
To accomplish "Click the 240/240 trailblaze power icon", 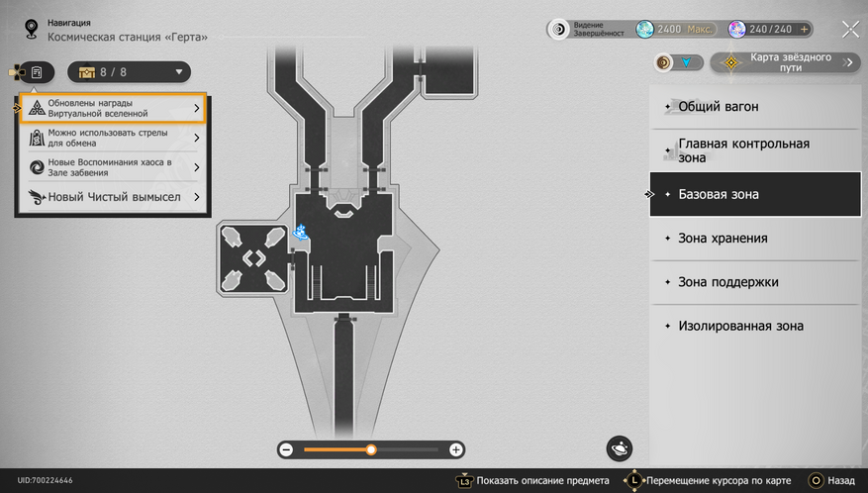I will tap(736, 30).
